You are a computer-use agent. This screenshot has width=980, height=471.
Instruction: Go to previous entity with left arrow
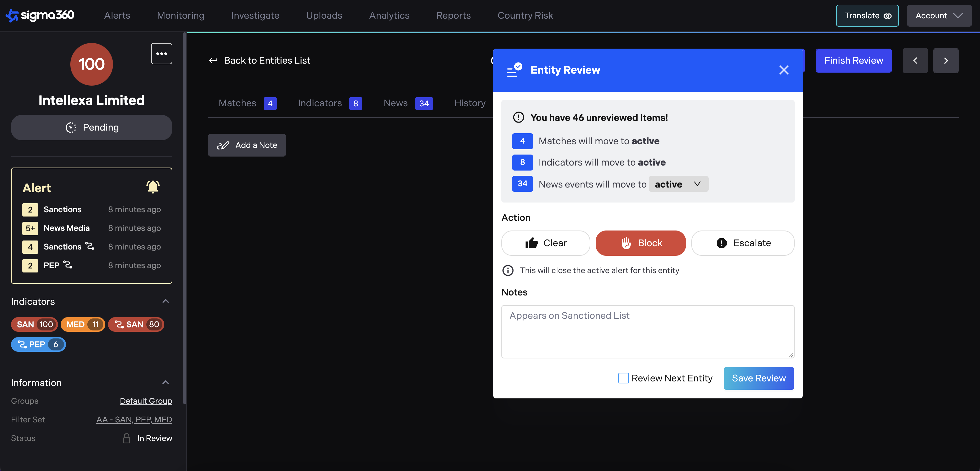tap(915, 60)
